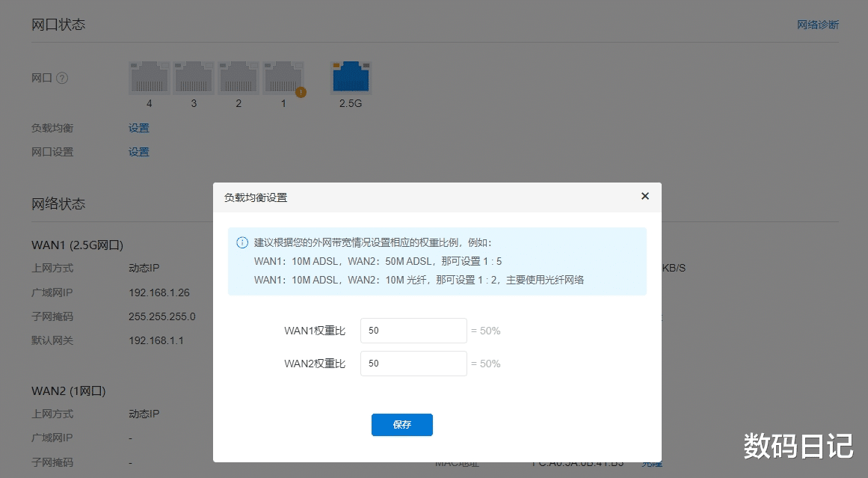Click the 2.5G port label
868x478 pixels.
click(351, 103)
